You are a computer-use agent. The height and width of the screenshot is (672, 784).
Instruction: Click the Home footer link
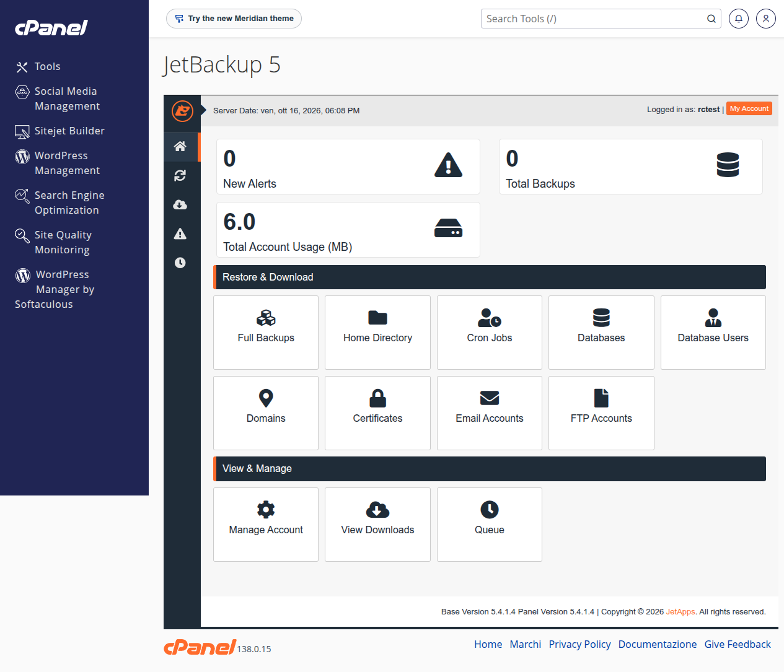[x=488, y=644]
